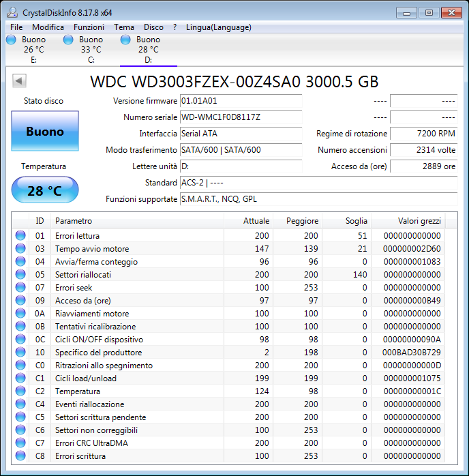The width and height of the screenshot is (469, 476).
Task: Click status circle for Eventi riallocazione
Action: click(x=20, y=404)
